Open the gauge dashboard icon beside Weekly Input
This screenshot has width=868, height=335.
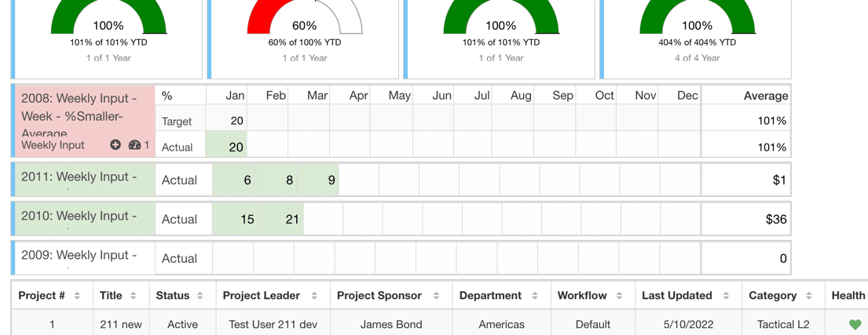134,145
